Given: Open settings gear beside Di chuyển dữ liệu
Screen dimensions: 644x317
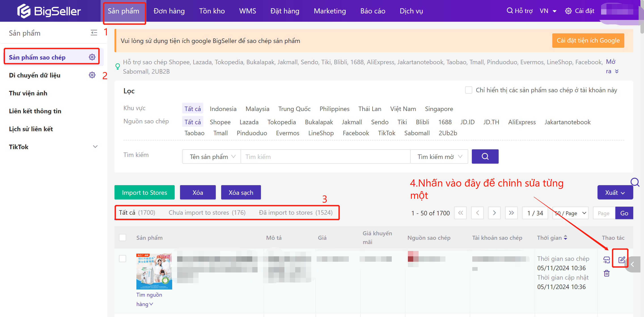Looking at the screenshot, I should (92, 75).
